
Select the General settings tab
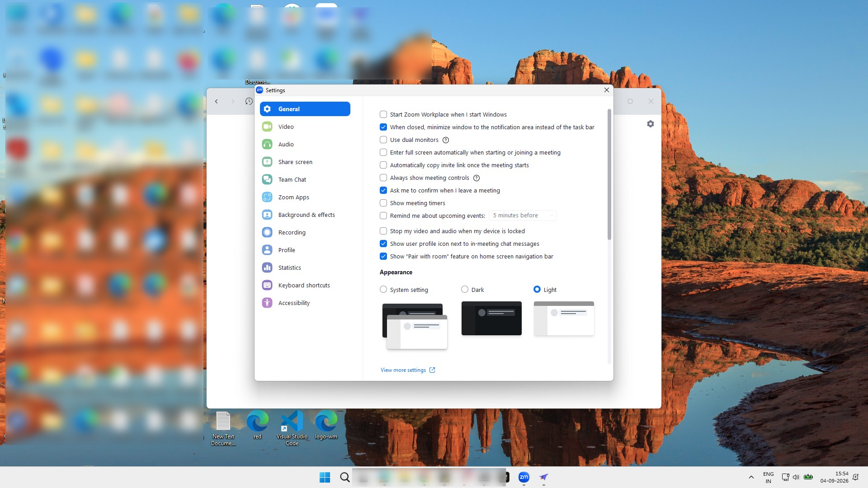pyautogui.click(x=305, y=109)
